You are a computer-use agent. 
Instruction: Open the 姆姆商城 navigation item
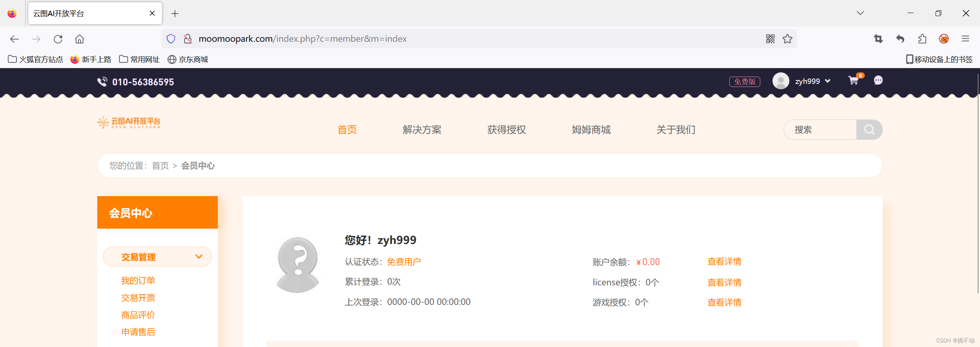(591, 129)
